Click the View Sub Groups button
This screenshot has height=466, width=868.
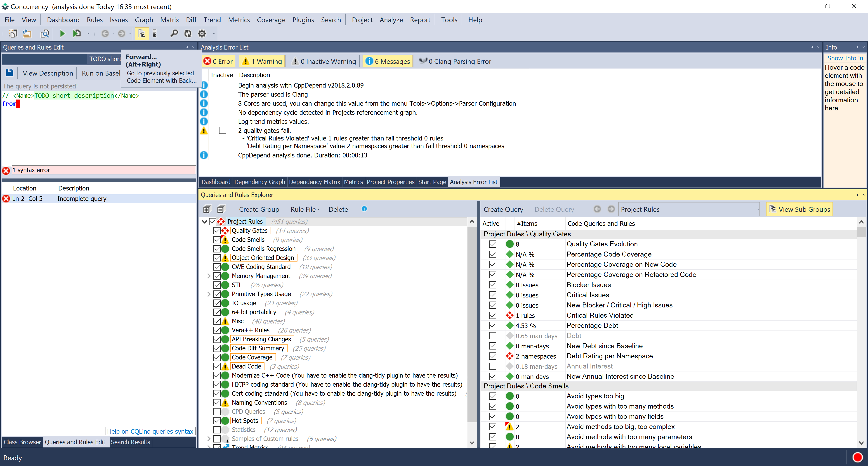click(x=800, y=209)
